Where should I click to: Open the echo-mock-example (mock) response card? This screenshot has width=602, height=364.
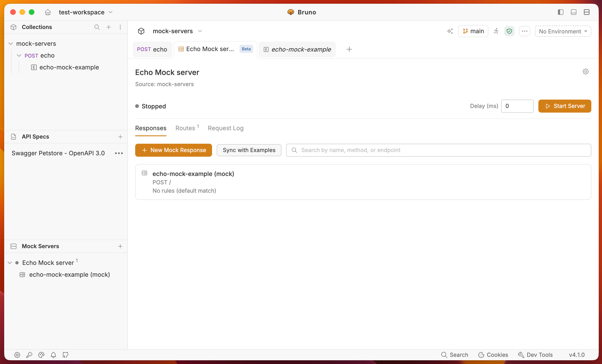[363, 182]
